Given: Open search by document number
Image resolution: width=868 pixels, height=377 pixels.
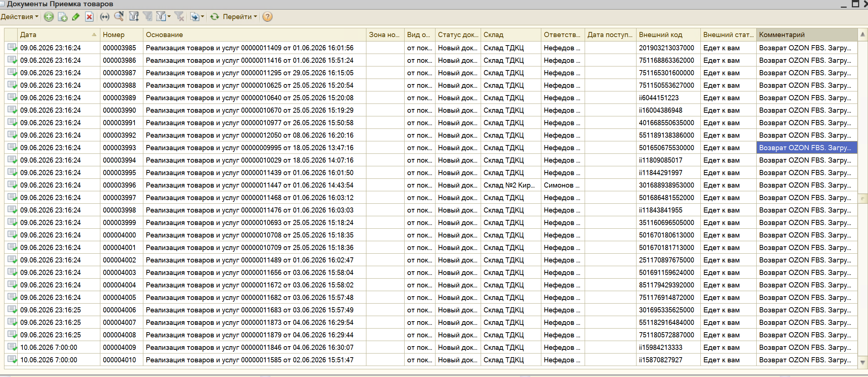Looking at the screenshot, I should [119, 17].
